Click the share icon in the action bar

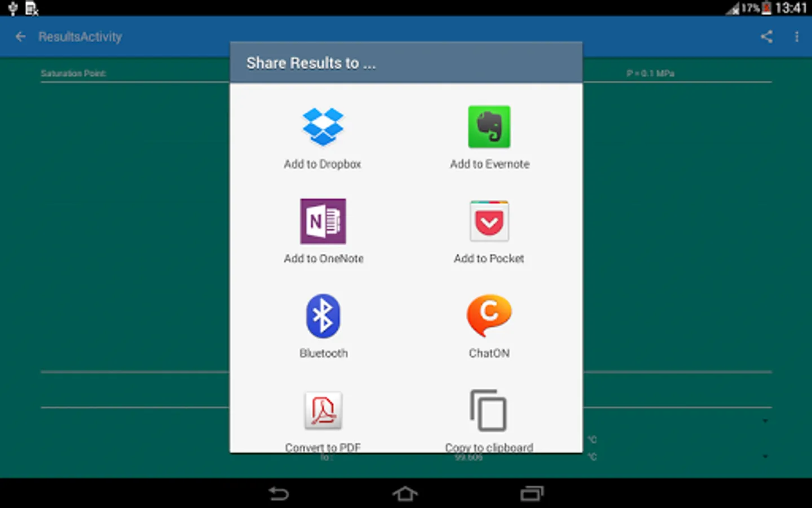766,37
